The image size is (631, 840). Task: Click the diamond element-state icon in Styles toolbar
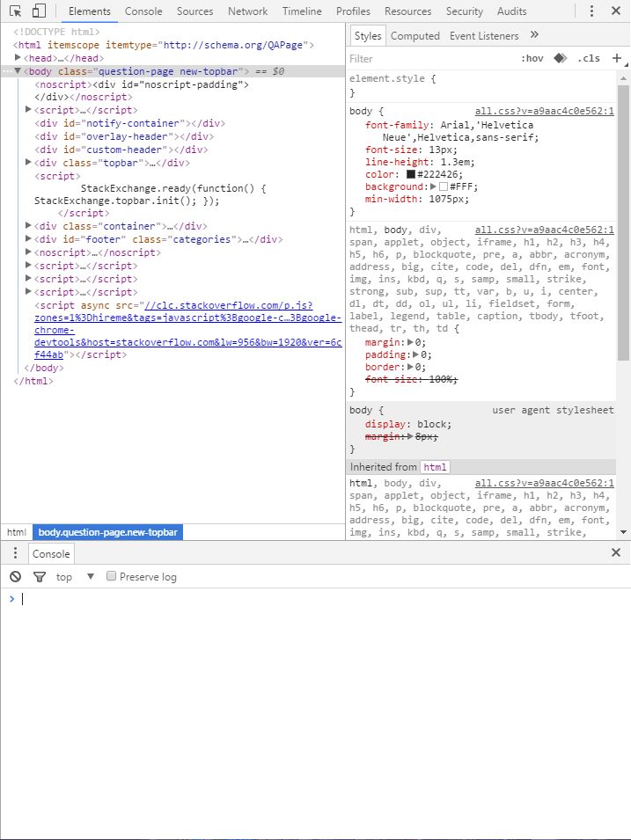[x=561, y=58]
